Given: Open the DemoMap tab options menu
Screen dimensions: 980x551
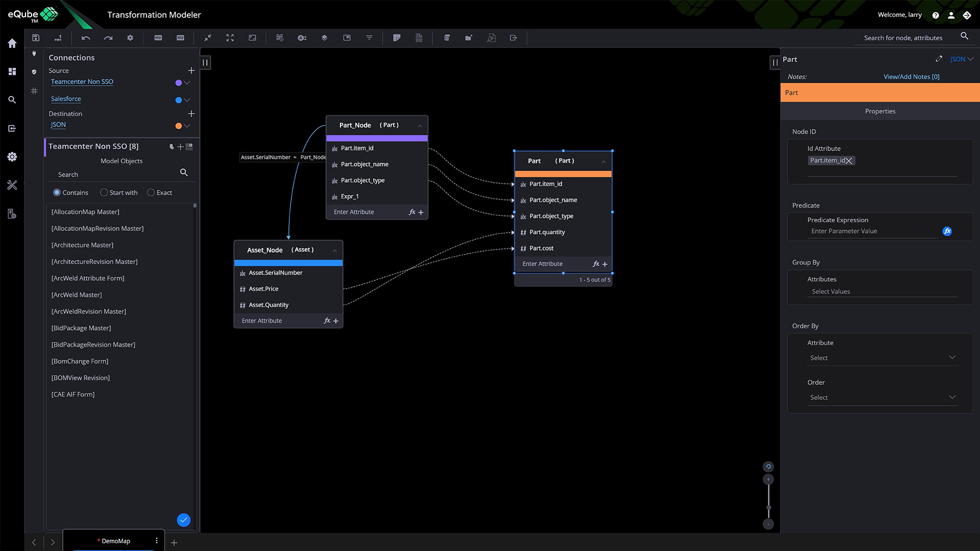Looking at the screenshot, I should pyautogui.click(x=157, y=541).
